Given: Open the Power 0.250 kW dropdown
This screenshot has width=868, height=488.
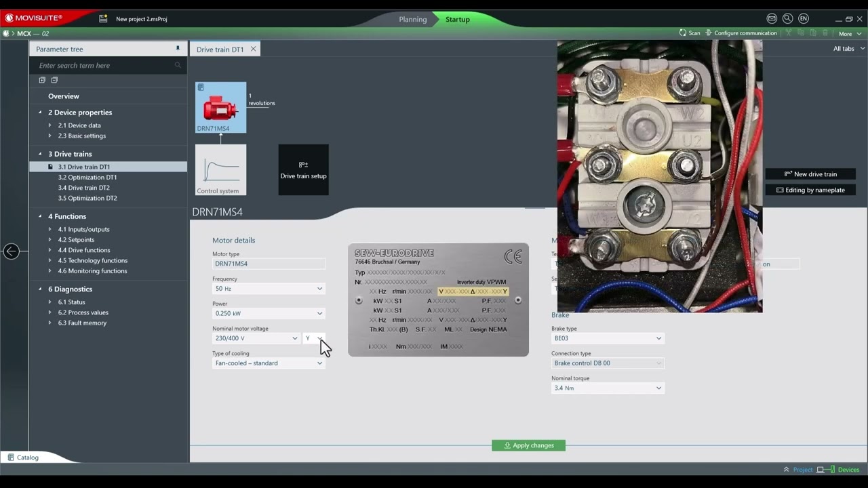Looking at the screenshot, I should point(269,313).
